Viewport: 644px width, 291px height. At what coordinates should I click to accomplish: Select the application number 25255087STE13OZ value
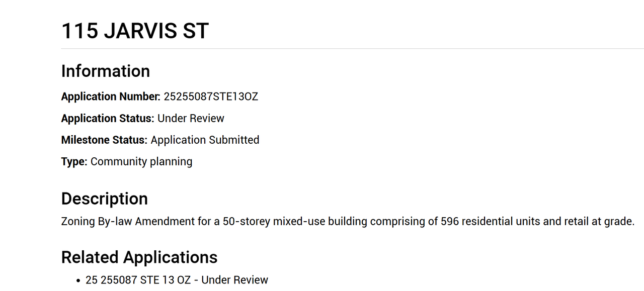[211, 96]
